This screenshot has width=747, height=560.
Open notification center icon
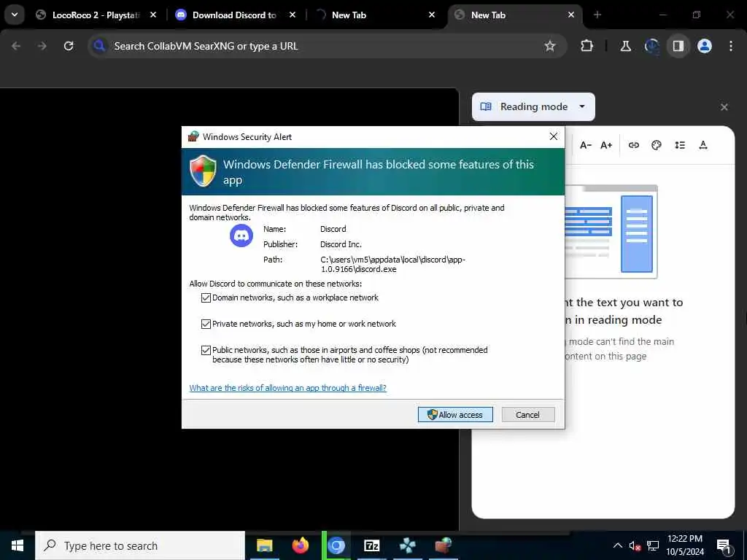724,545
